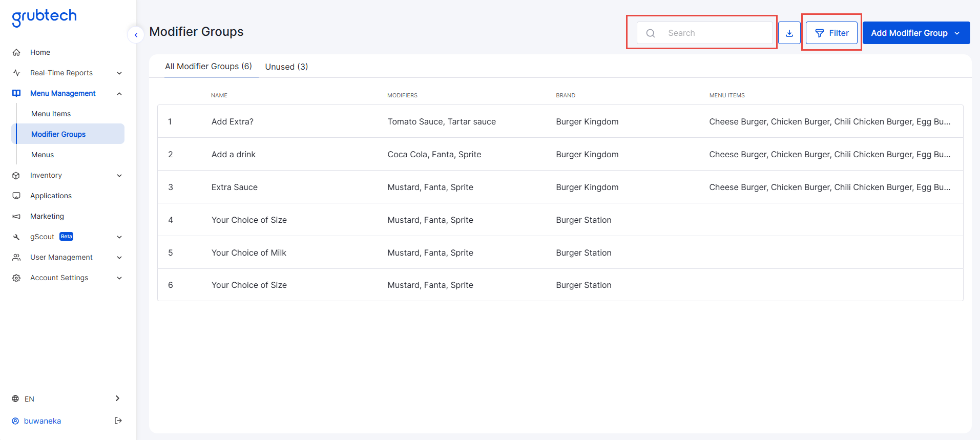Open the Add a drink modifier group
This screenshot has height=440, width=980.
point(560,154)
